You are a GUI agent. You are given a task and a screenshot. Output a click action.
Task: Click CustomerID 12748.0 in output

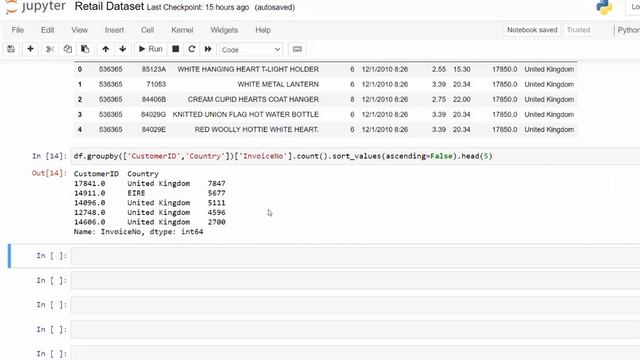[x=89, y=213]
